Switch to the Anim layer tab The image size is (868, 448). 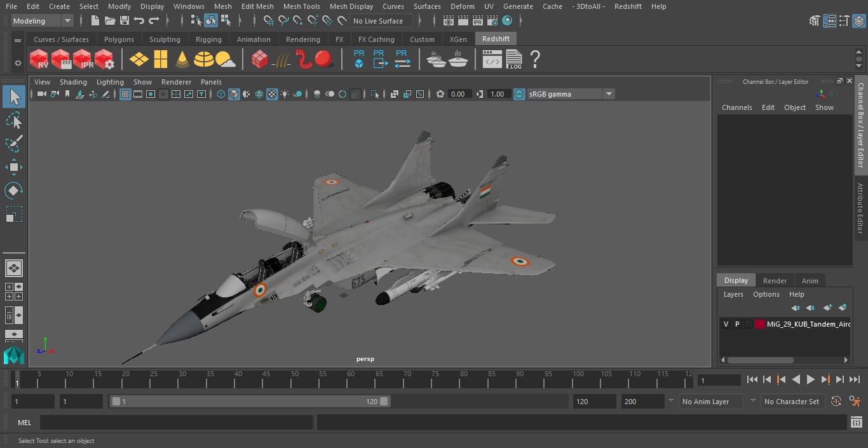pyautogui.click(x=810, y=281)
